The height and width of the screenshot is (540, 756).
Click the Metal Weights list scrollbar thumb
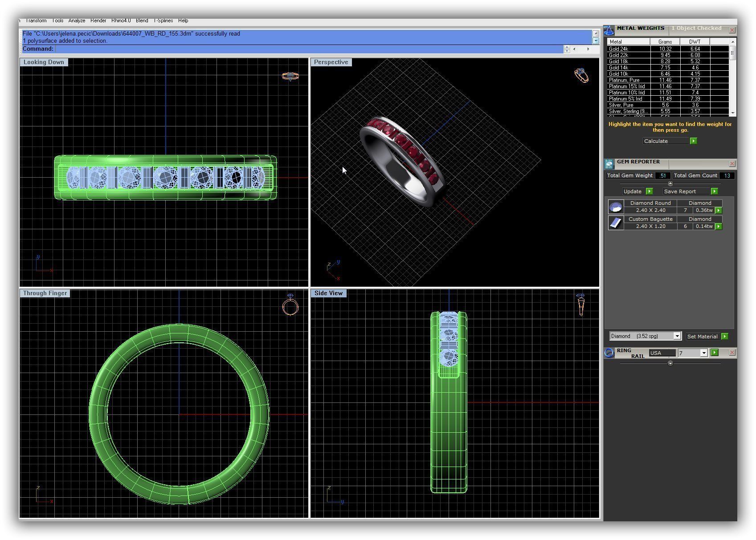click(733, 53)
